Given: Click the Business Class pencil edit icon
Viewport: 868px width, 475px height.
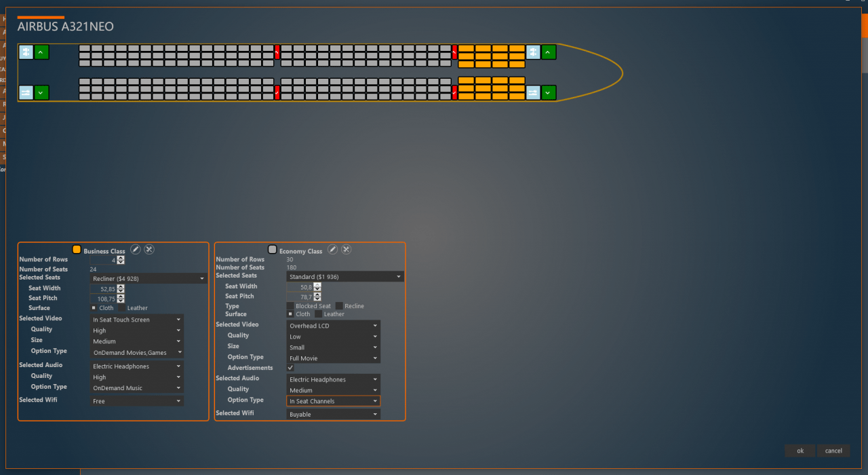Looking at the screenshot, I should [x=136, y=250].
